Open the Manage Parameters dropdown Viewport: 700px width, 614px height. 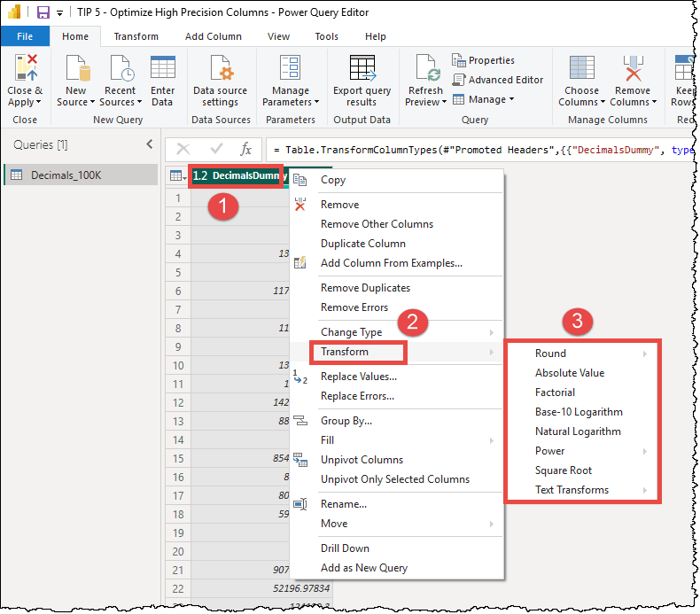coord(291,102)
